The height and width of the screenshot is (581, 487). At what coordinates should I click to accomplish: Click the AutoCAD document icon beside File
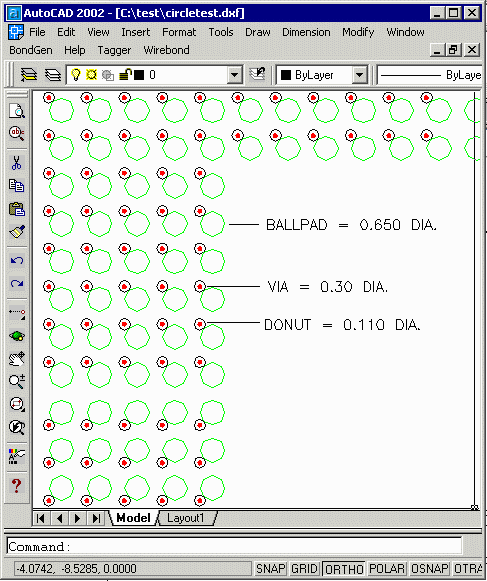coord(16,32)
